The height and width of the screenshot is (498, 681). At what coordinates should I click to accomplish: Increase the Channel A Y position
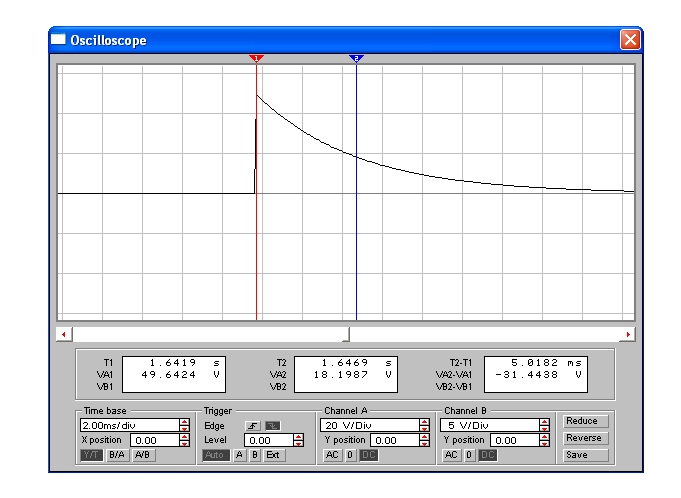tap(424, 437)
